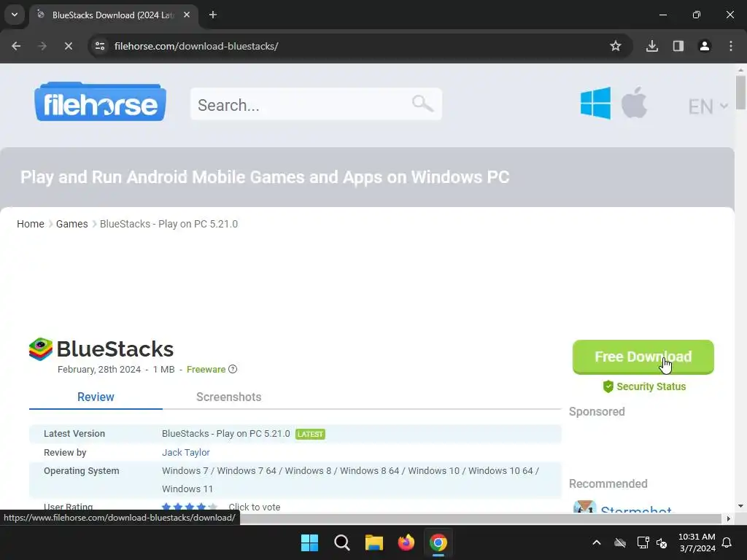Click the Home breadcrumb link
The image size is (747, 560).
[x=31, y=224]
